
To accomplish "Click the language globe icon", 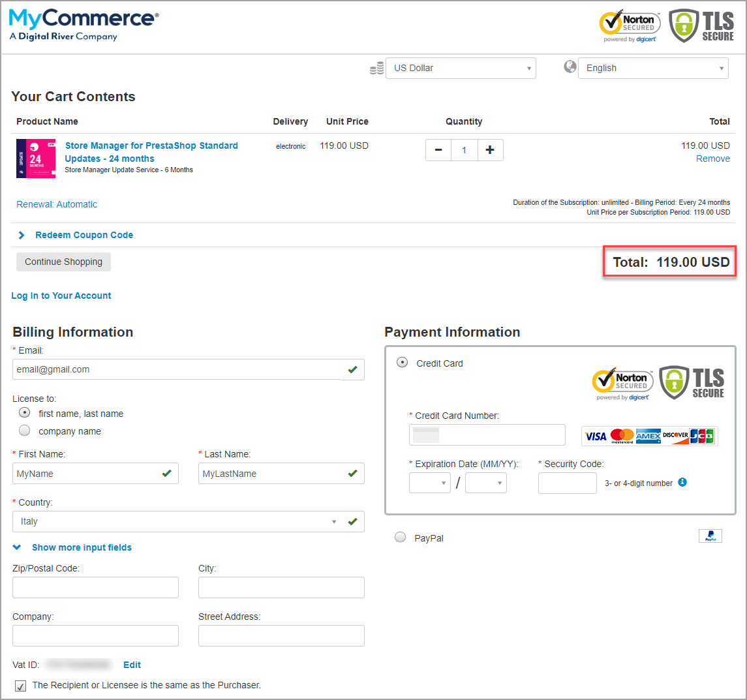I will pyautogui.click(x=570, y=67).
